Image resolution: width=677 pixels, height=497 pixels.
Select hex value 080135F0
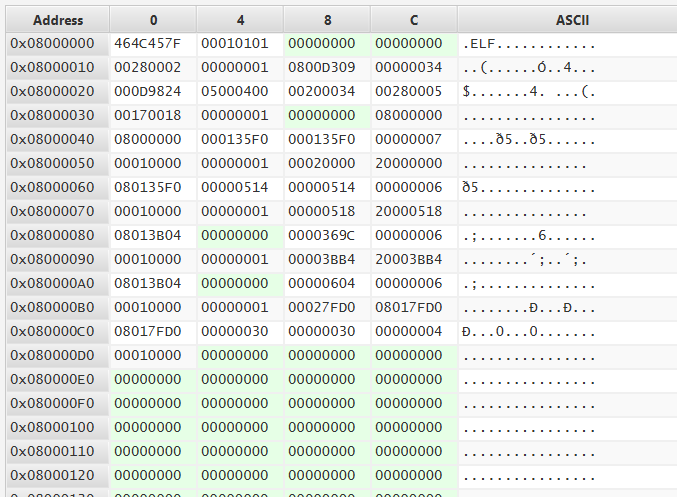point(153,187)
